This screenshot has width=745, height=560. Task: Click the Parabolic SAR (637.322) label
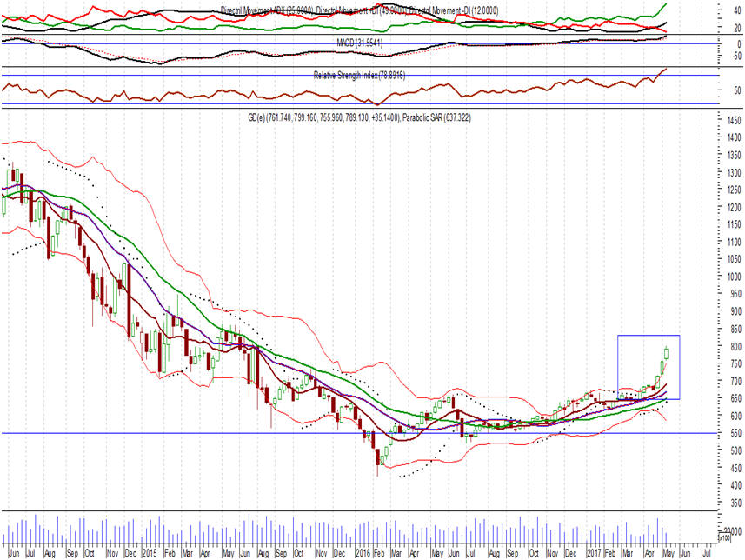click(434, 117)
